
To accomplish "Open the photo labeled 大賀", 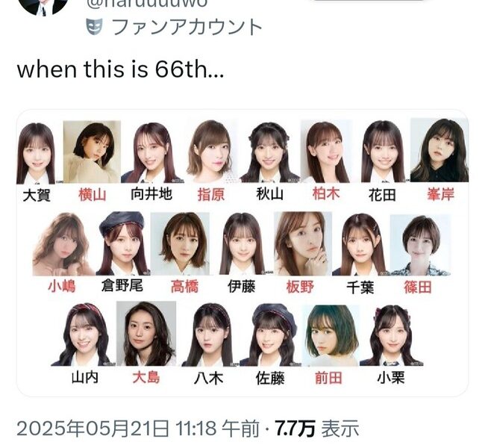I will [x=37, y=153].
